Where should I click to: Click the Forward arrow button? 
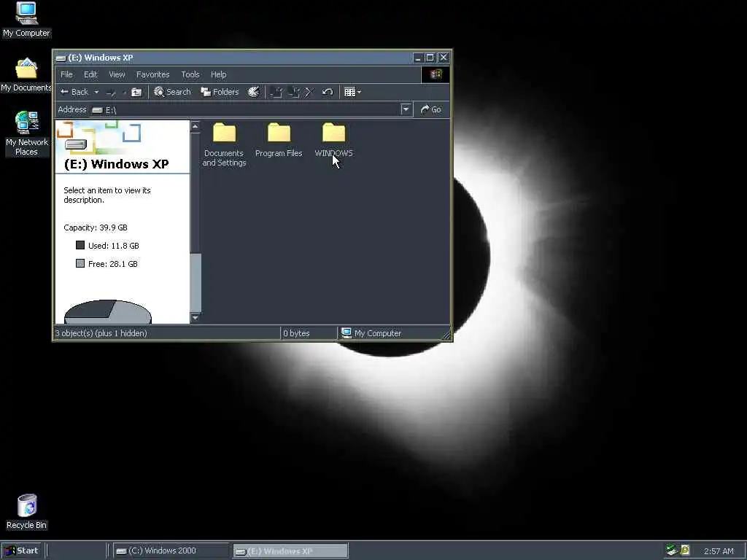pos(112,92)
